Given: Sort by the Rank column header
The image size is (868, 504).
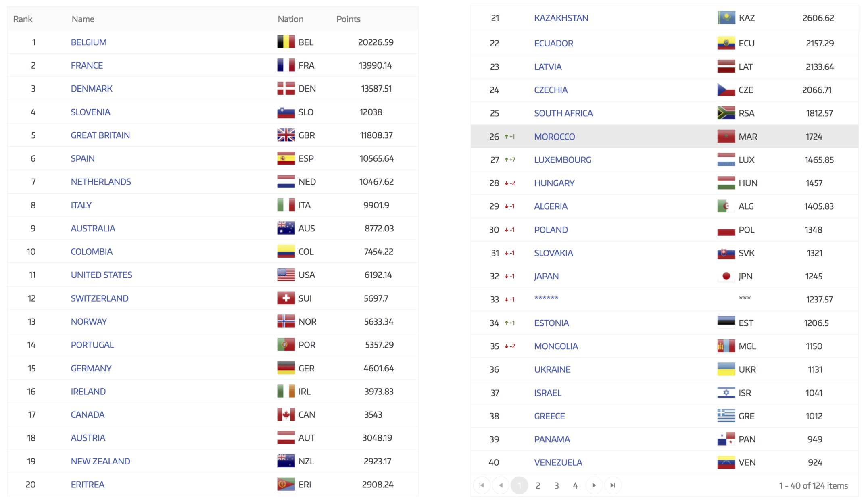Looking at the screenshot, I should click(x=23, y=19).
